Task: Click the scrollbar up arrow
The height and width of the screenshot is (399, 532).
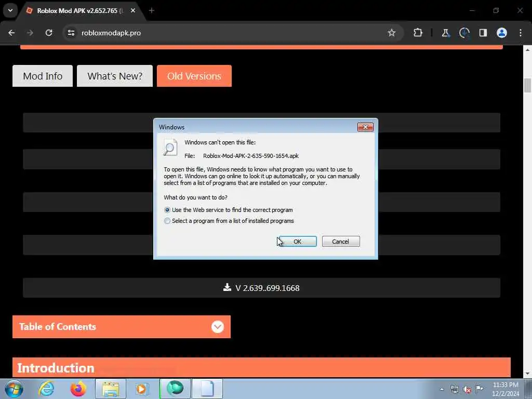Action: tap(527, 50)
